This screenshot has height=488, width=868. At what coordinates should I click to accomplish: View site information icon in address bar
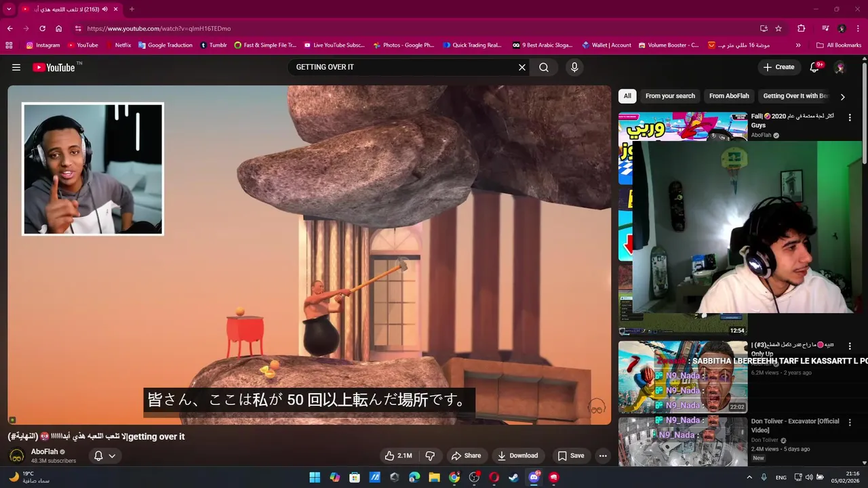tap(78, 28)
